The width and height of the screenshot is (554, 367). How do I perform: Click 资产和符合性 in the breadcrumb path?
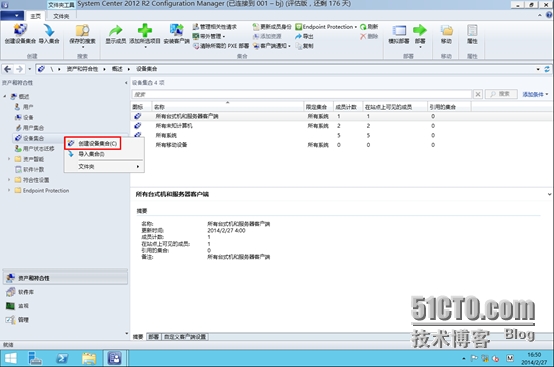[82, 69]
